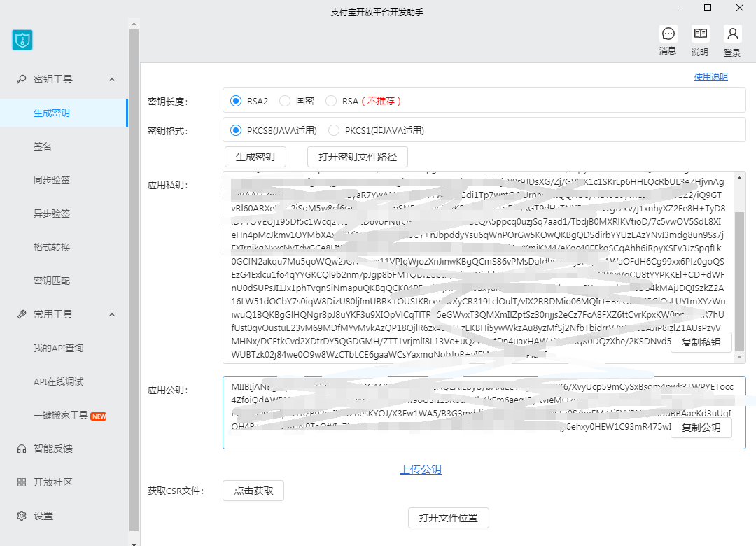Click the sidebar scroll up arrow
756x546 pixels.
[134, 24]
